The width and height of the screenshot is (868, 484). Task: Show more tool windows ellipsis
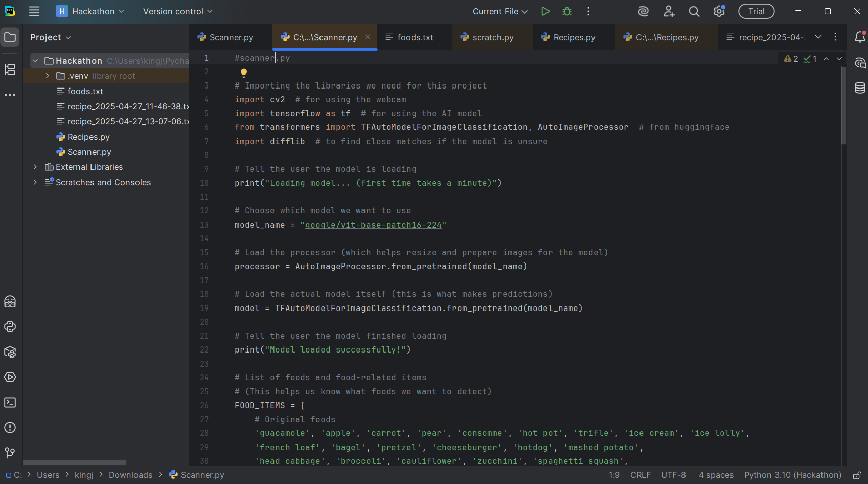10,95
